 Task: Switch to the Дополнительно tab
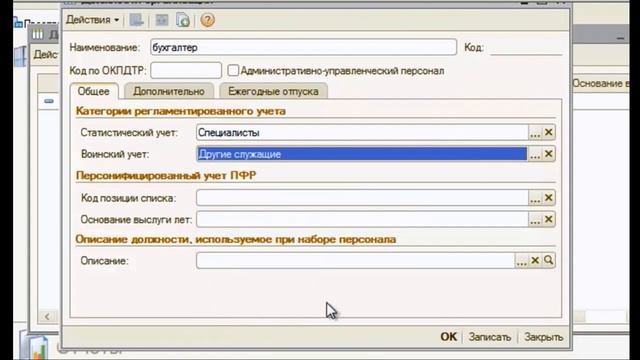point(169,91)
